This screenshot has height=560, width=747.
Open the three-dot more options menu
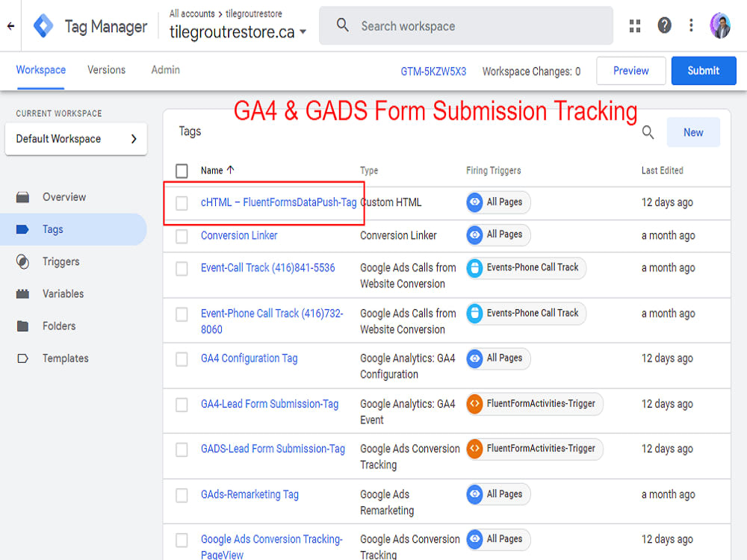pos(691,25)
